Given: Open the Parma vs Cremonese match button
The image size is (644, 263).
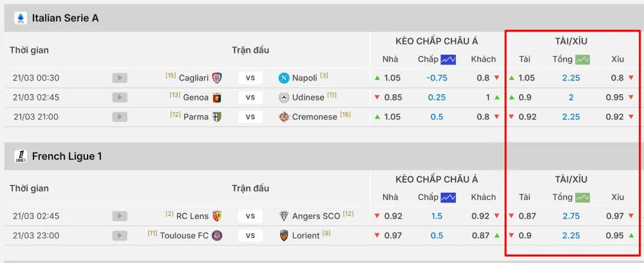Looking at the screenshot, I should tap(251, 117).
